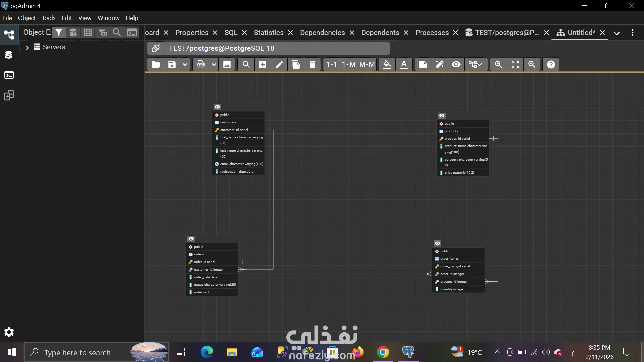This screenshot has width=644, height=362.
Task: Open the three-dot panel options menu
Action: point(633,33)
